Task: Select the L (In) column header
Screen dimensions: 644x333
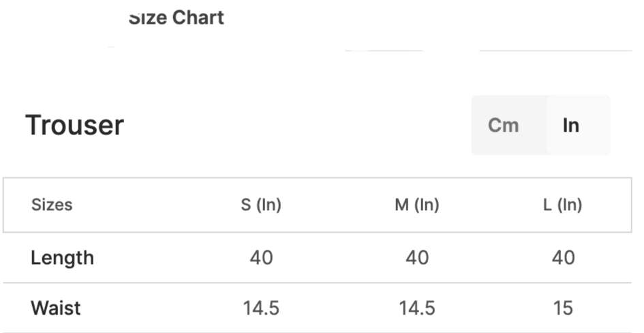Action: pyautogui.click(x=563, y=205)
